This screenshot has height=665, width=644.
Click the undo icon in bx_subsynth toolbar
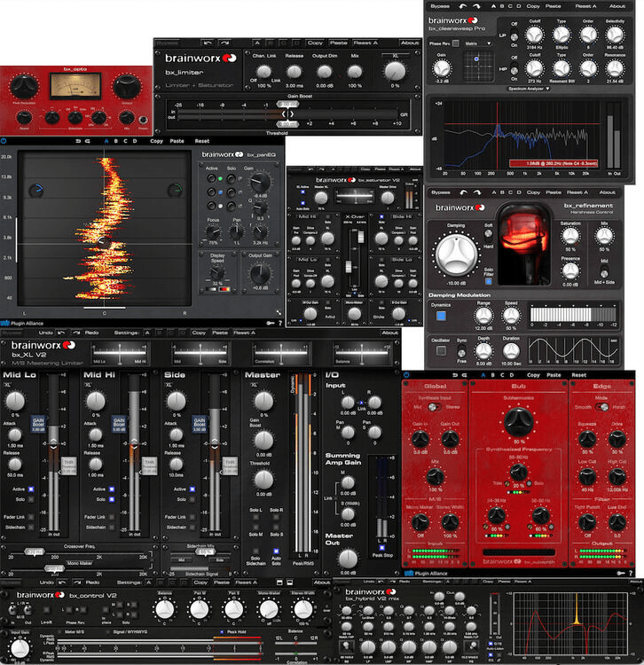click(455, 375)
